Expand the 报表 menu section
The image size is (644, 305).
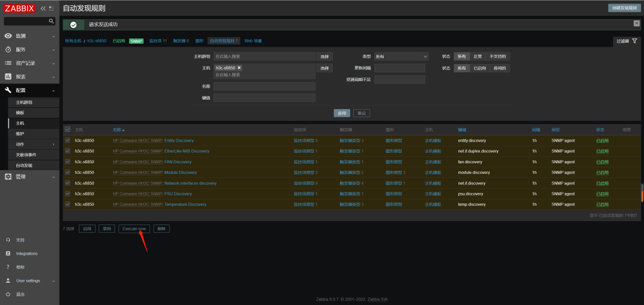click(53, 77)
